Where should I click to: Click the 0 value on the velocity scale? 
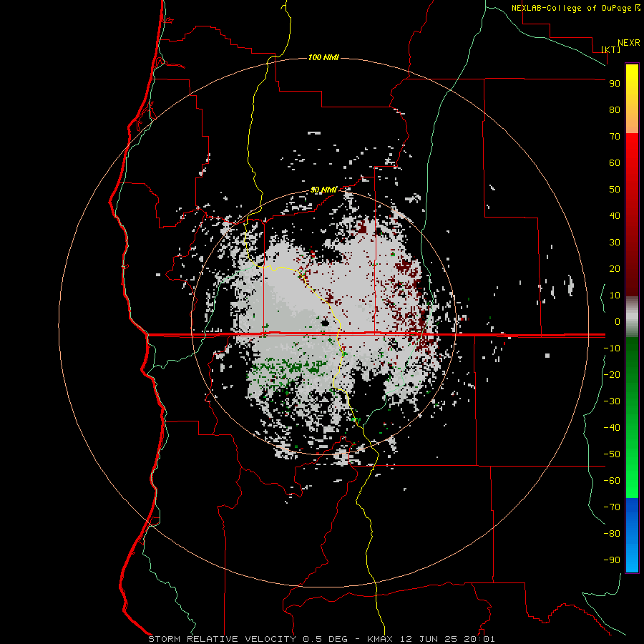pos(618,322)
